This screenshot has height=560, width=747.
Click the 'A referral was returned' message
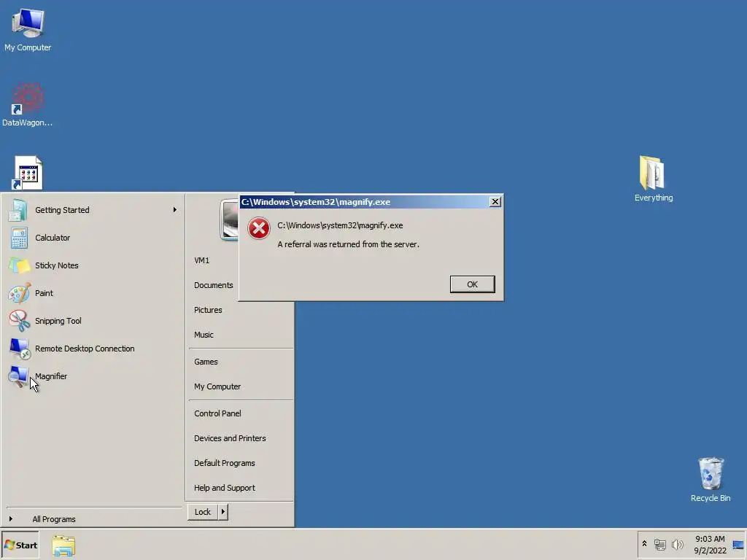[348, 244]
